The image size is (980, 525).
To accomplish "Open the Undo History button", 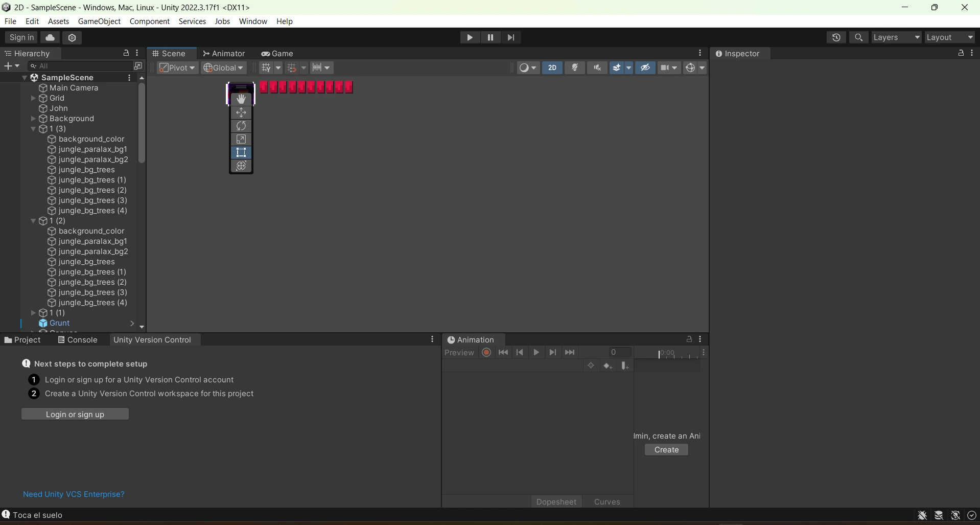I will 836,37.
